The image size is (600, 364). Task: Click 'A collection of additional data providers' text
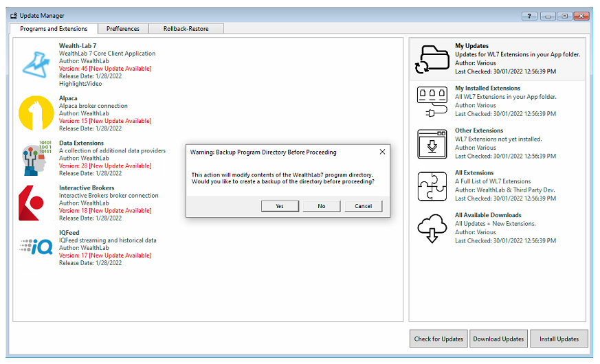[x=112, y=150]
